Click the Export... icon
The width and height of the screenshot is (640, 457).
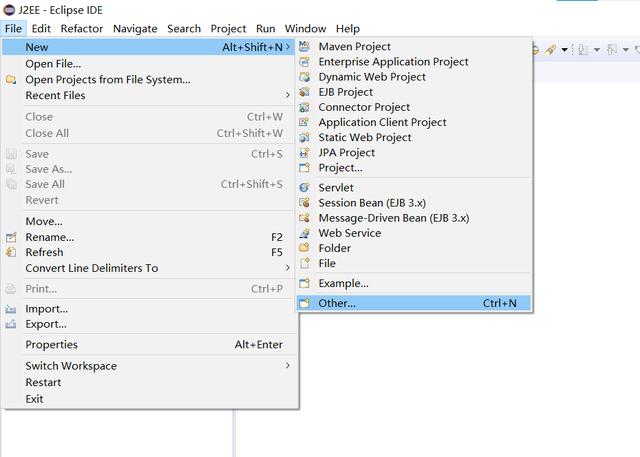point(11,324)
